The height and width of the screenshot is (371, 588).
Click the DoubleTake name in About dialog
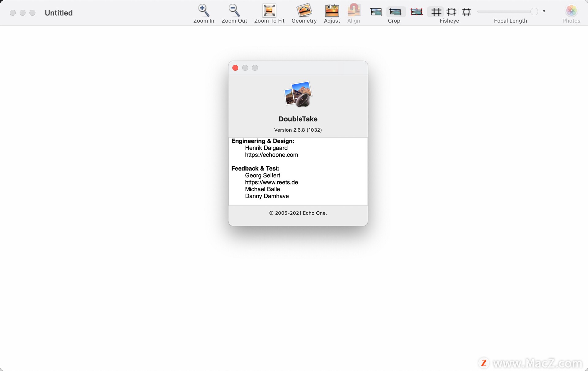point(298,119)
